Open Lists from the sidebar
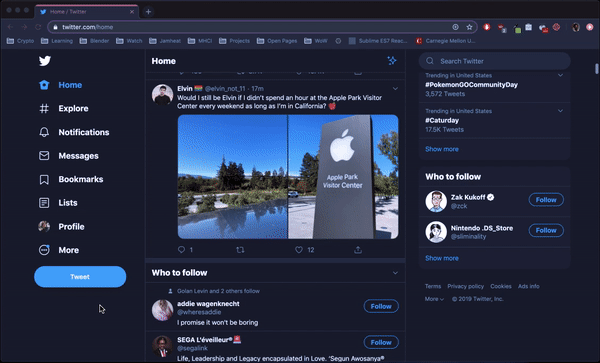 tap(58, 203)
